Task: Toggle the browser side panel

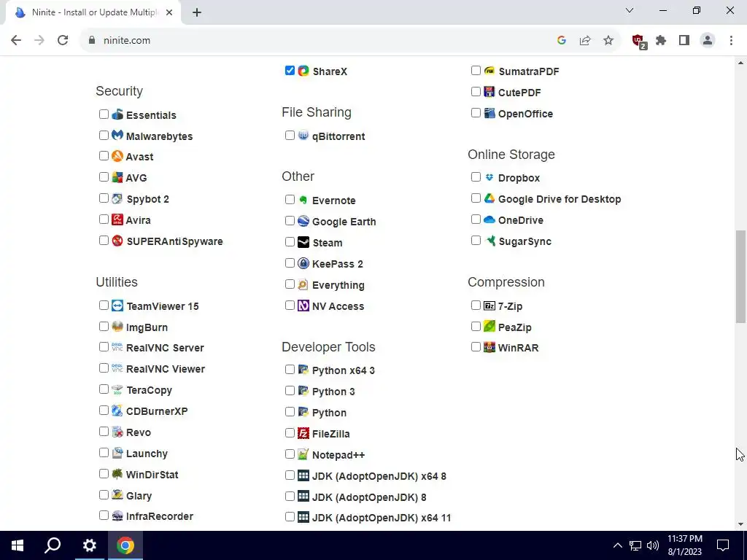Action: (684, 41)
